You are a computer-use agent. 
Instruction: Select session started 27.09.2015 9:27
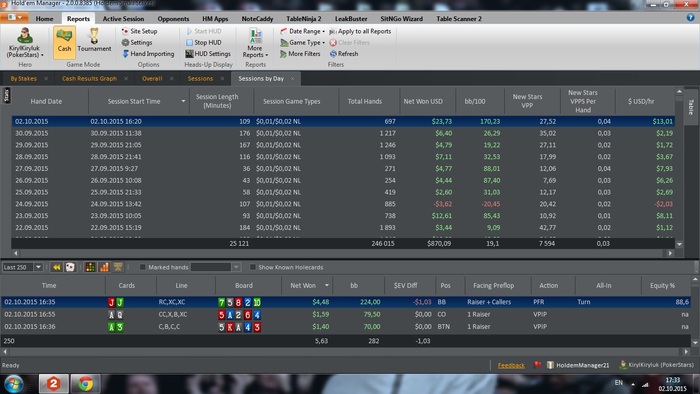click(343, 169)
